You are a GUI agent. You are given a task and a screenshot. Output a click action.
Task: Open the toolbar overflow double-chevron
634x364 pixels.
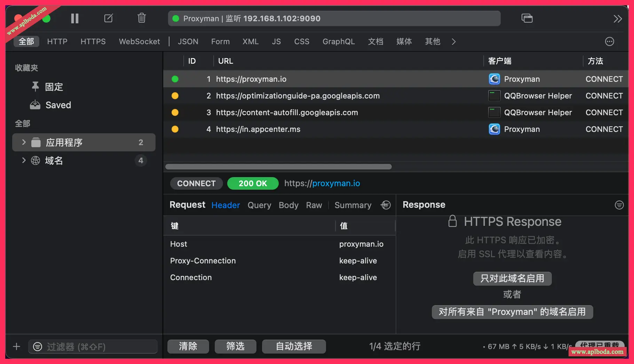(x=617, y=19)
